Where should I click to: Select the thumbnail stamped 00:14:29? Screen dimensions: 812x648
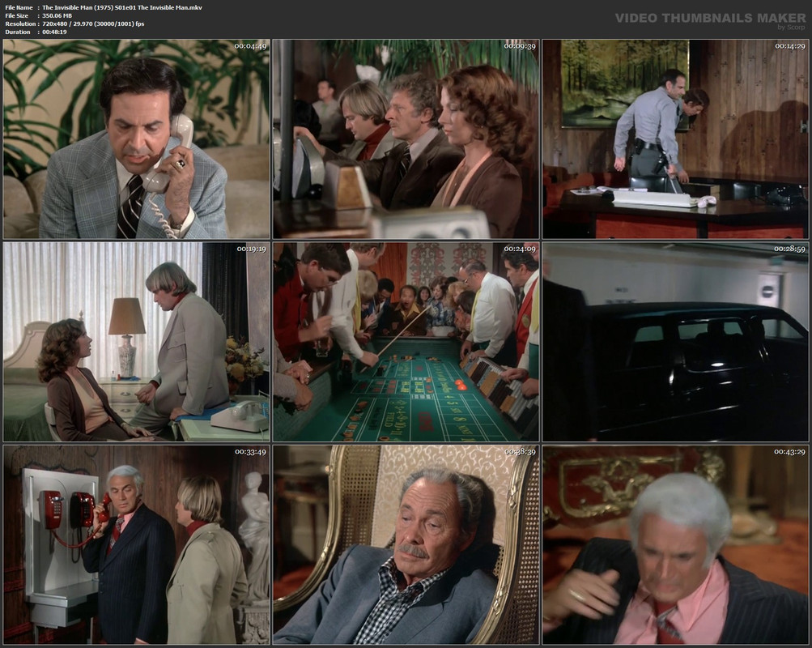(x=676, y=139)
